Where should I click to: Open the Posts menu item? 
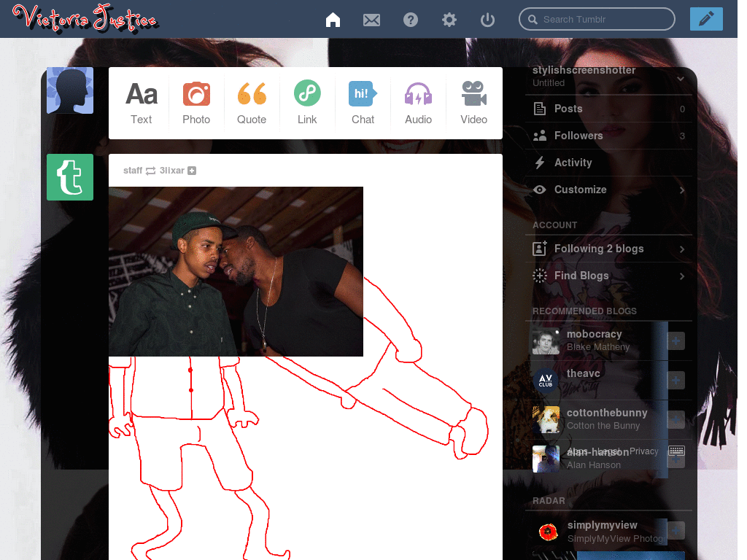point(609,109)
